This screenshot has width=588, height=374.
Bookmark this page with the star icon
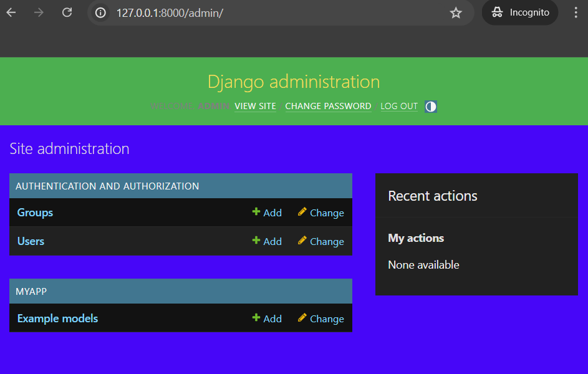(456, 12)
